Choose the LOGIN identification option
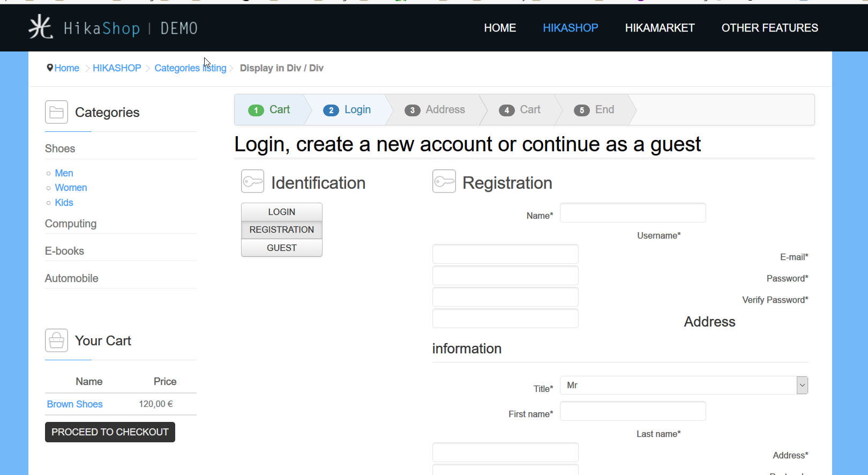The image size is (868, 475). tap(282, 212)
